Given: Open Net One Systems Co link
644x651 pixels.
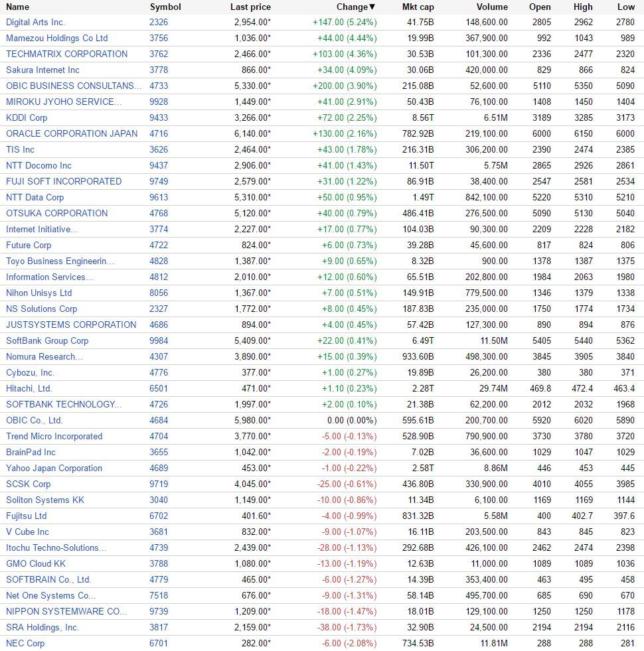Looking at the screenshot, I should (x=50, y=595).
